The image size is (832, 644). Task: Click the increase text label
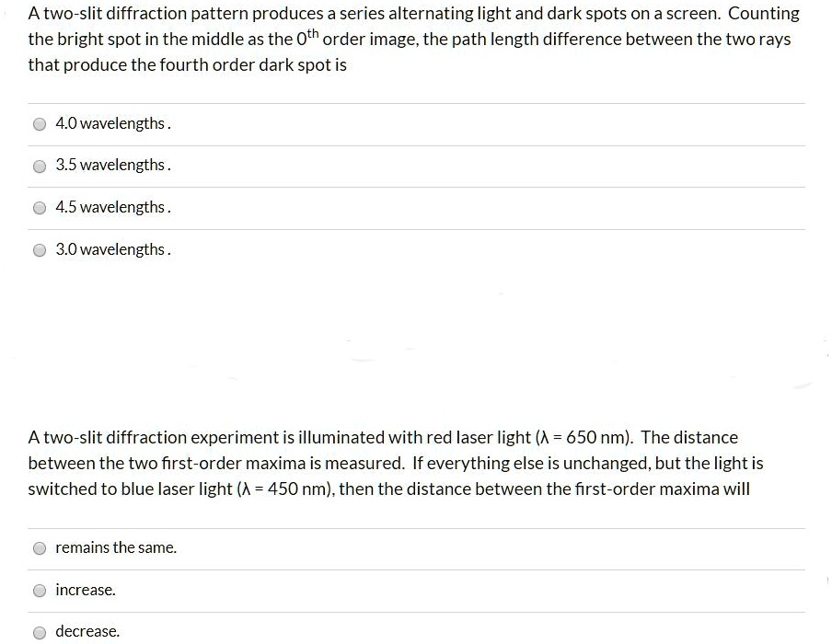[85, 590]
